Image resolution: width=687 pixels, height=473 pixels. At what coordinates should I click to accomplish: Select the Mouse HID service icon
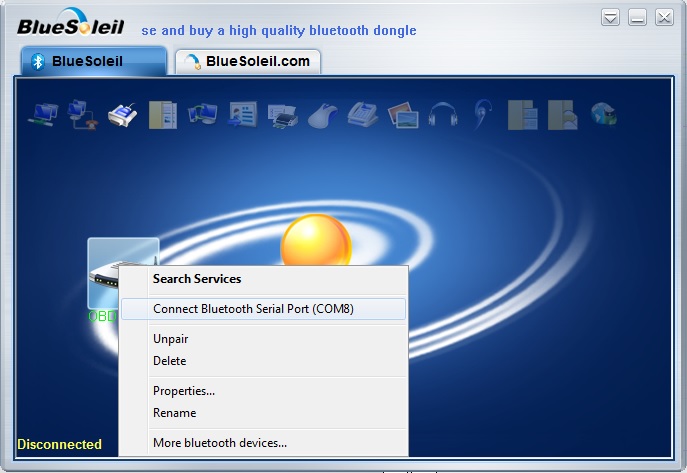coord(323,116)
